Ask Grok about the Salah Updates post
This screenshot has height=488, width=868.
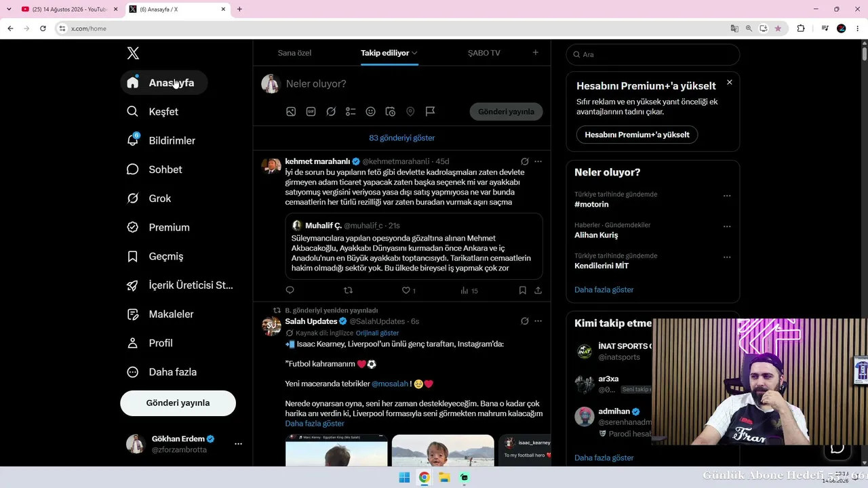[x=524, y=321]
